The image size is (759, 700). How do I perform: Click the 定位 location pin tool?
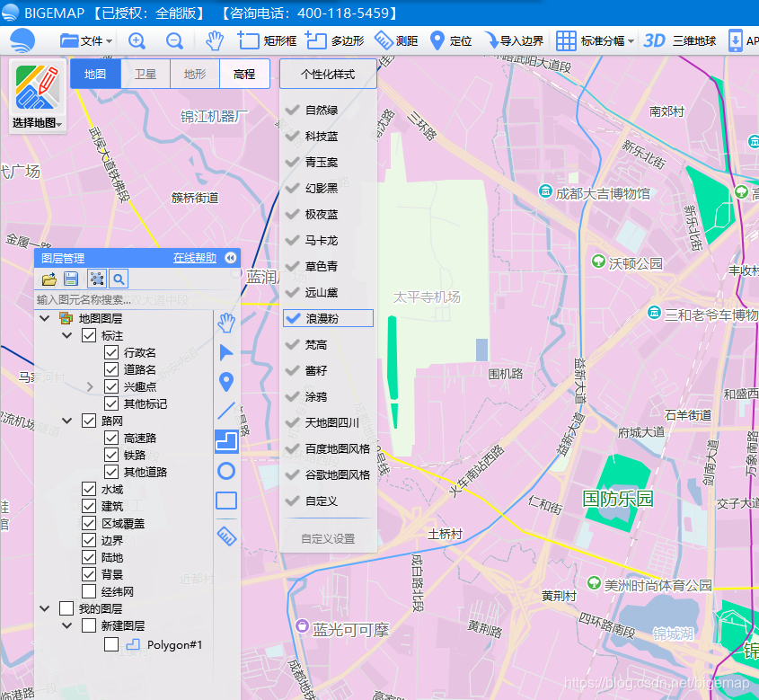[451, 41]
